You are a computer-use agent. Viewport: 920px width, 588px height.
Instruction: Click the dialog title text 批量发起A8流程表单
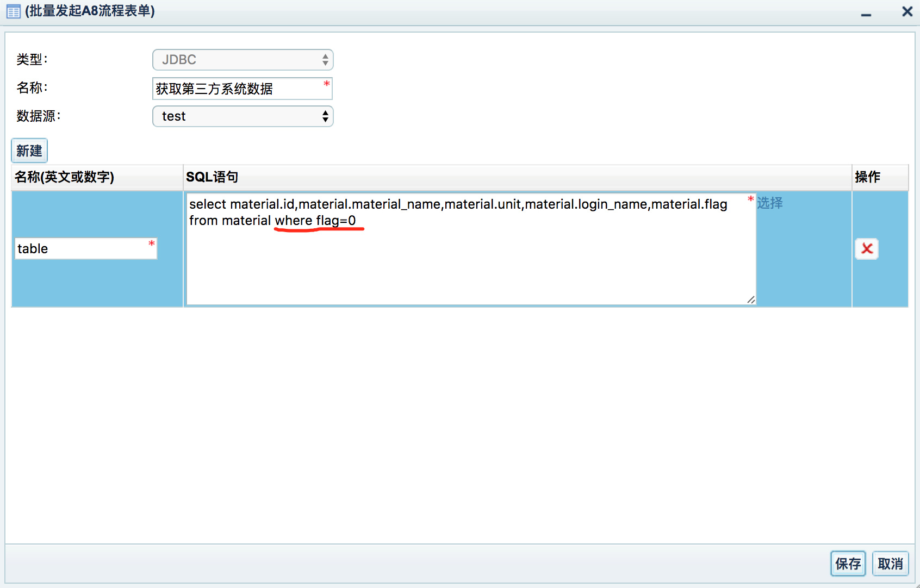(90, 11)
